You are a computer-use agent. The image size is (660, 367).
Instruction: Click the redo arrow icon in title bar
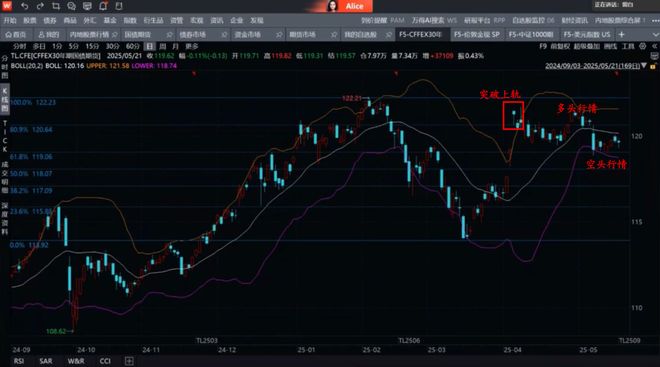(40, 6)
